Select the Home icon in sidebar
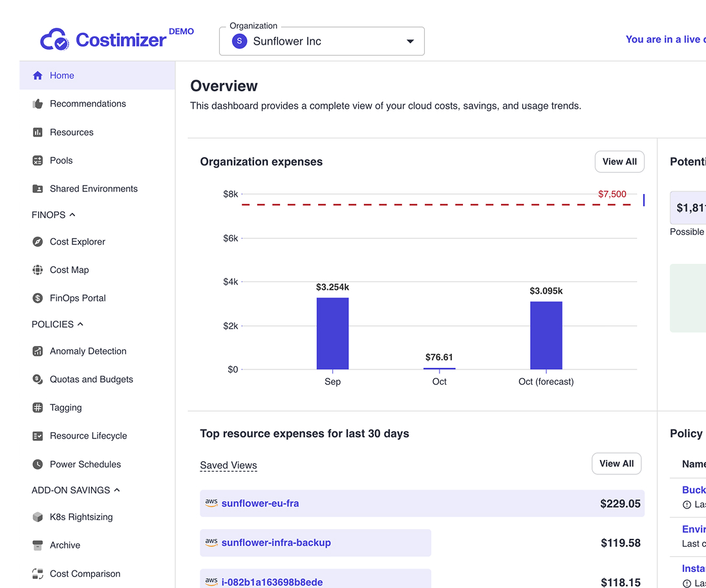Image resolution: width=706 pixels, height=588 pixels. click(x=37, y=75)
